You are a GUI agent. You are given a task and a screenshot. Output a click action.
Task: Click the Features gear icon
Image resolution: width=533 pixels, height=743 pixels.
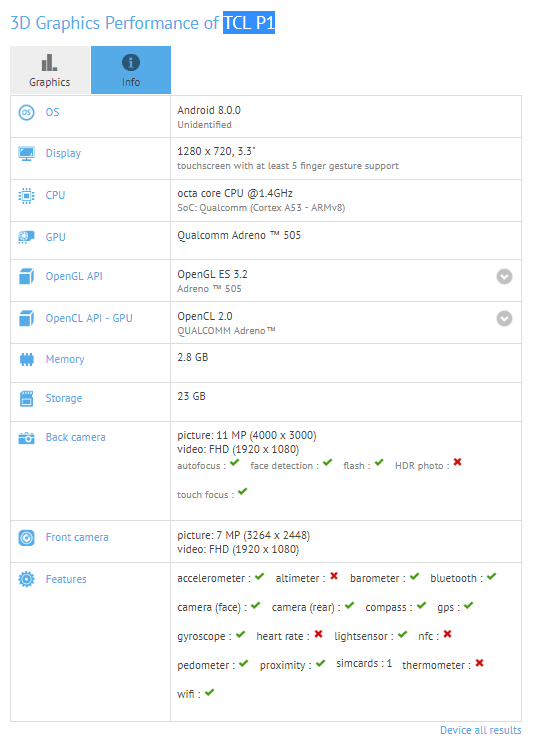(27, 579)
